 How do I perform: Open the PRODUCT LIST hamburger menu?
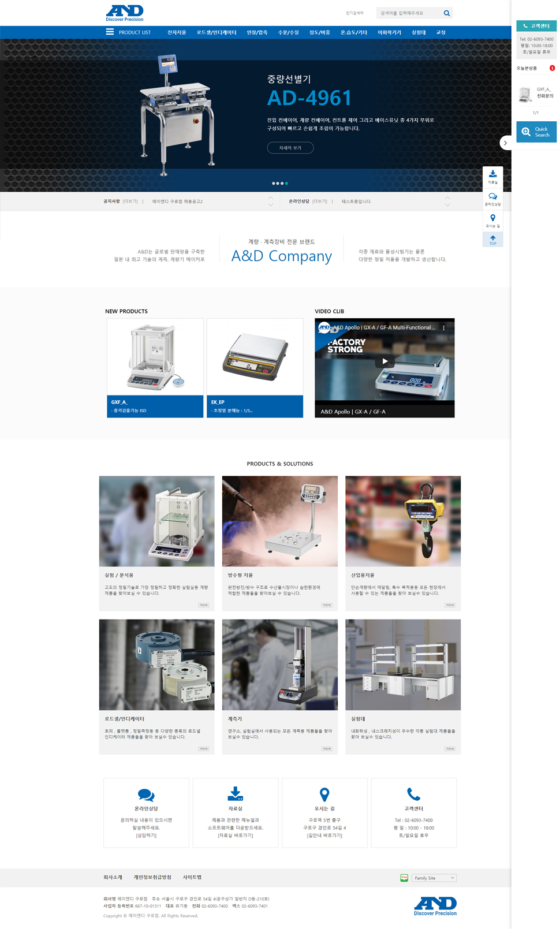[x=110, y=32]
